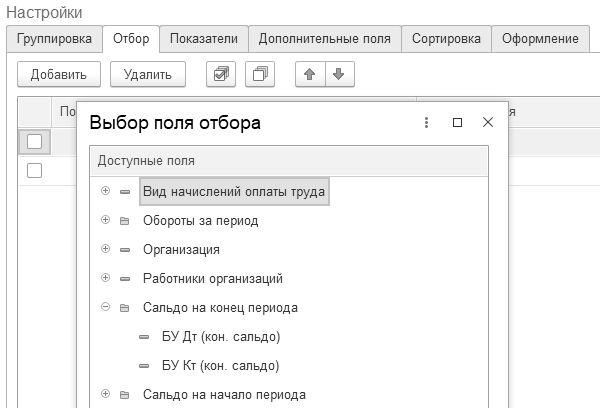Click the check all rows icon
The height and width of the screenshot is (408, 600).
coord(220,74)
